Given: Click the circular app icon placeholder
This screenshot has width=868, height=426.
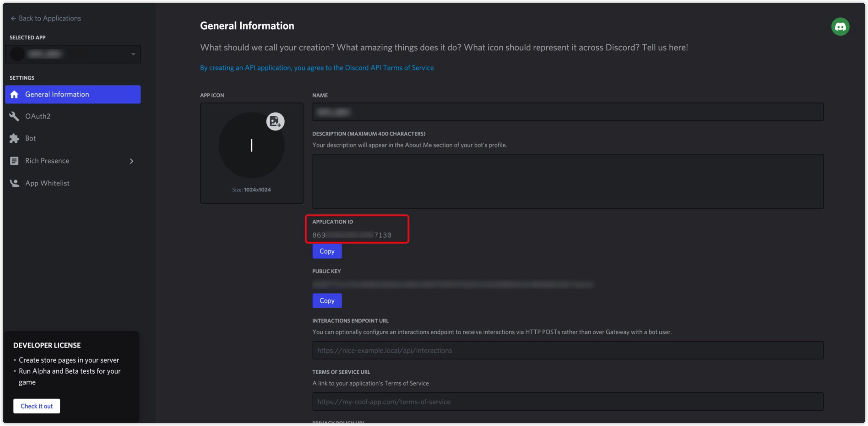Looking at the screenshot, I should [x=251, y=145].
